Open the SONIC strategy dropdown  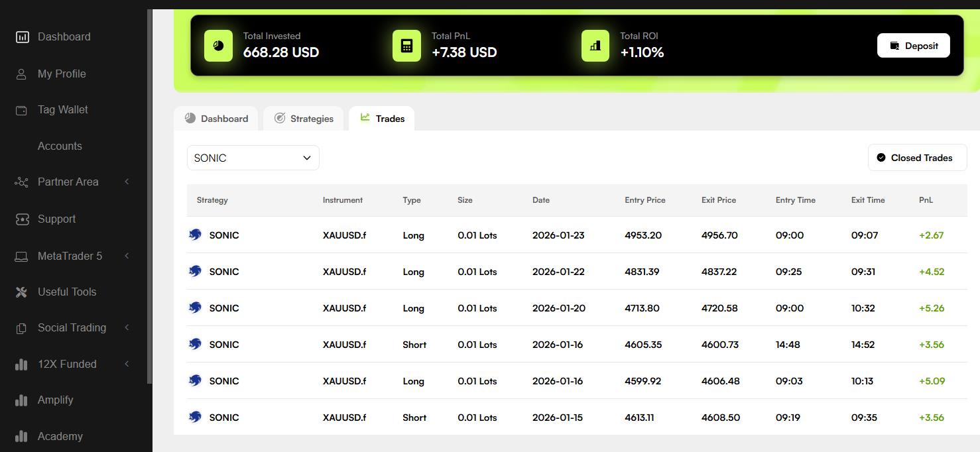[253, 158]
